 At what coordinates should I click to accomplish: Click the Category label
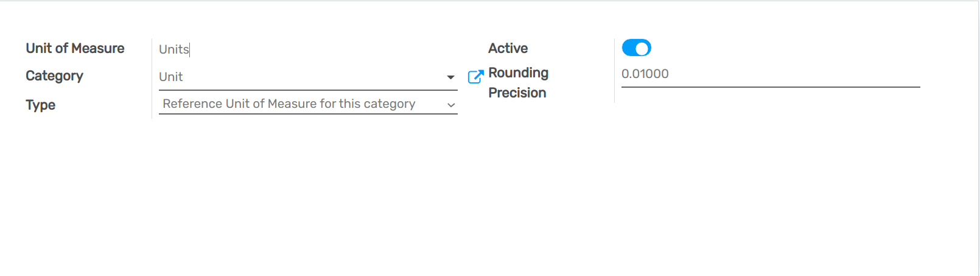pyautogui.click(x=54, y=76)
